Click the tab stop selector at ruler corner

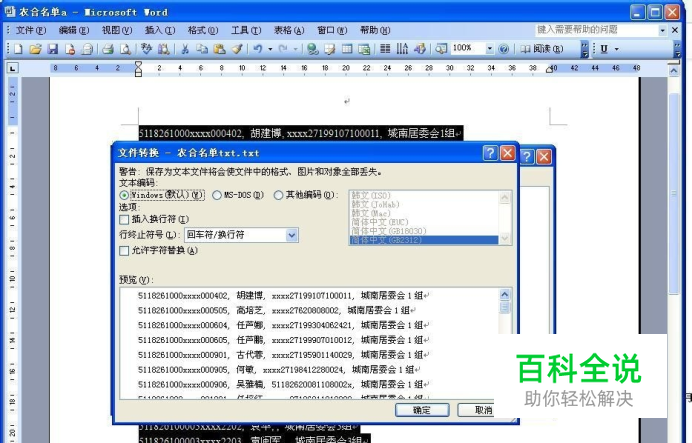(12, 68)
